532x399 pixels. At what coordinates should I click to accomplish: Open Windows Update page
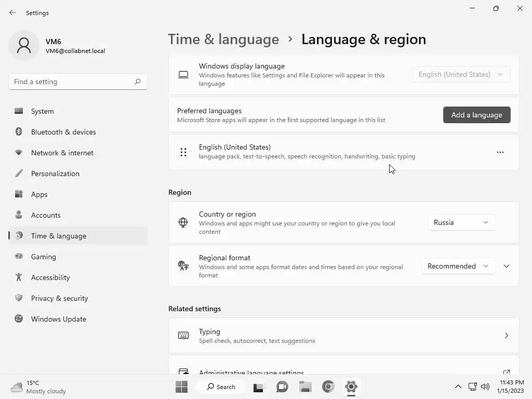tap(78, 319)
